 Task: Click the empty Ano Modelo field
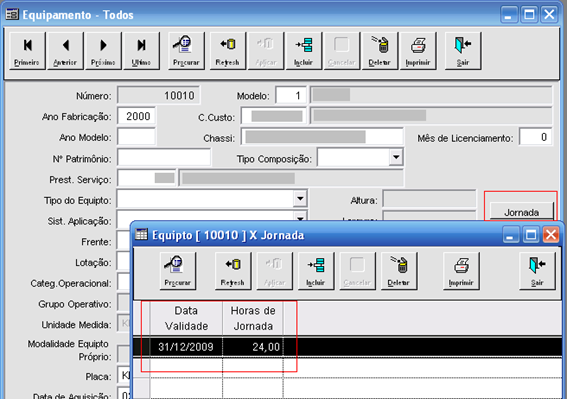(136, 137)
